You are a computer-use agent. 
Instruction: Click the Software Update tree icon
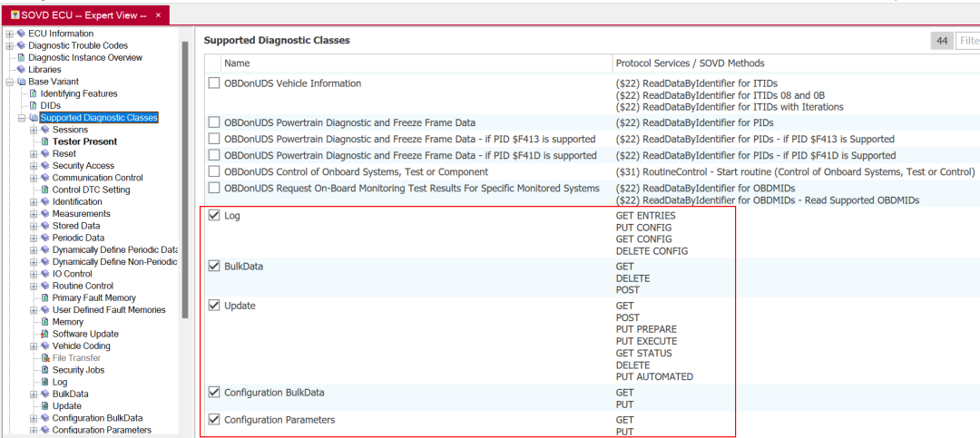point(44,334)
